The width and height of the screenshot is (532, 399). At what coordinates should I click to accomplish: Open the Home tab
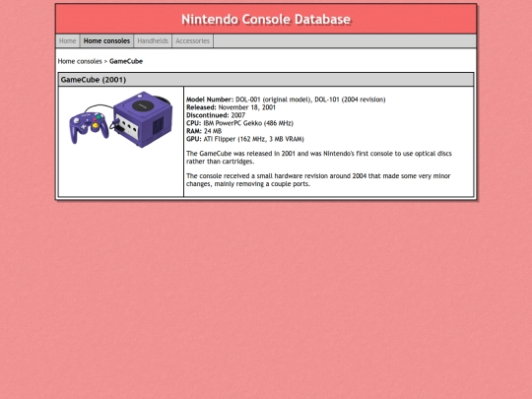(68, 41)
